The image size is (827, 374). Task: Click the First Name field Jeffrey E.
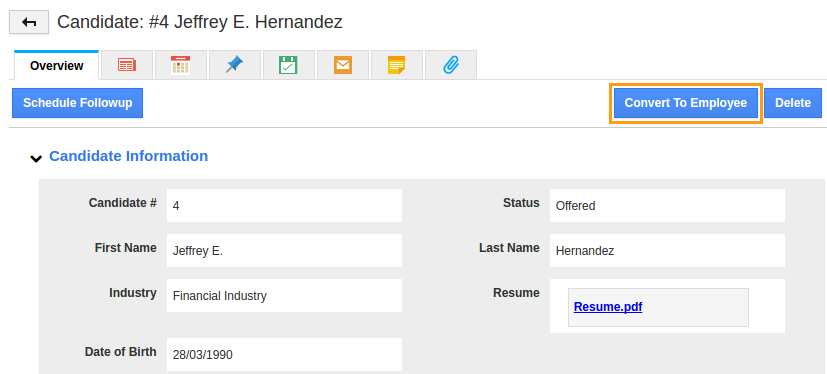(x=284, y=251)
